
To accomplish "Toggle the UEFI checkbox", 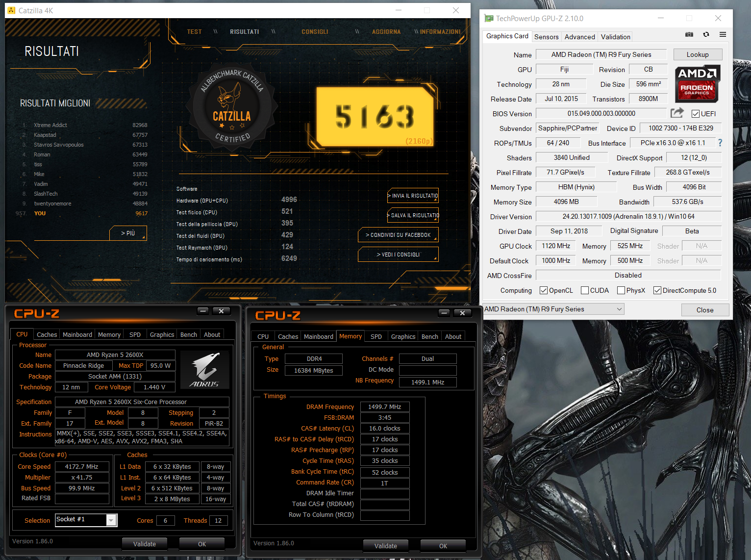I will coord(695,114).
